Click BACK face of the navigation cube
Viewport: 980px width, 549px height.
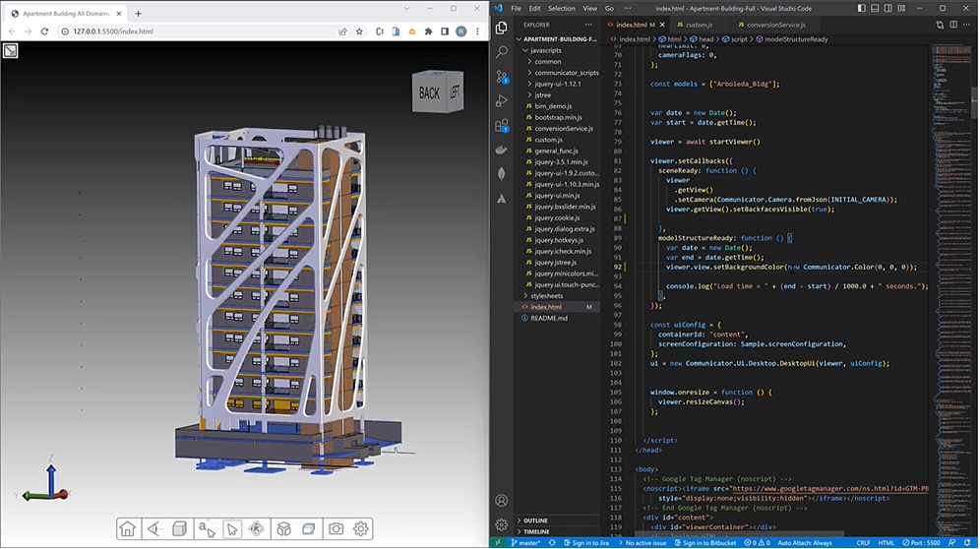click(429, 93)
